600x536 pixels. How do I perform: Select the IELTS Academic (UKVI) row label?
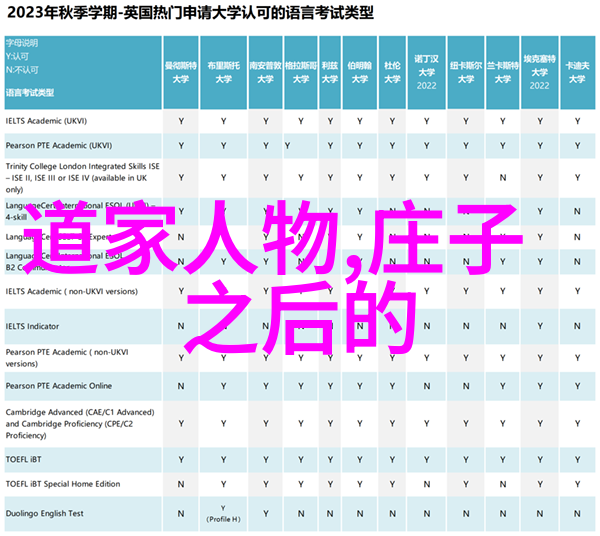(x=46, y=121)
